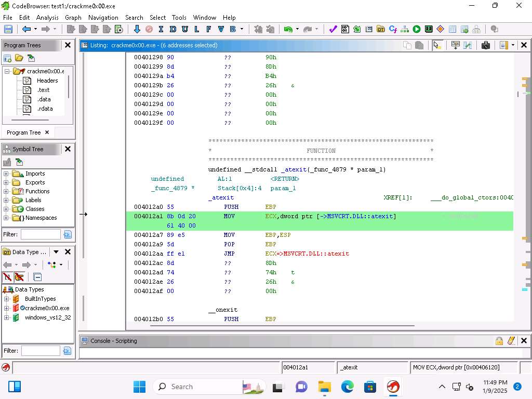Expand the BuiltInTypes data type node
Image resolution: width=532 pixels, height=399 pixels.
(6, 299)
